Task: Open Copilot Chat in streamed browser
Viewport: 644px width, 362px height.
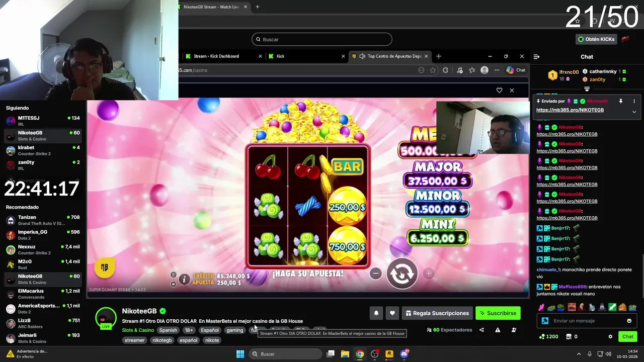Action: tap(516, 70)
